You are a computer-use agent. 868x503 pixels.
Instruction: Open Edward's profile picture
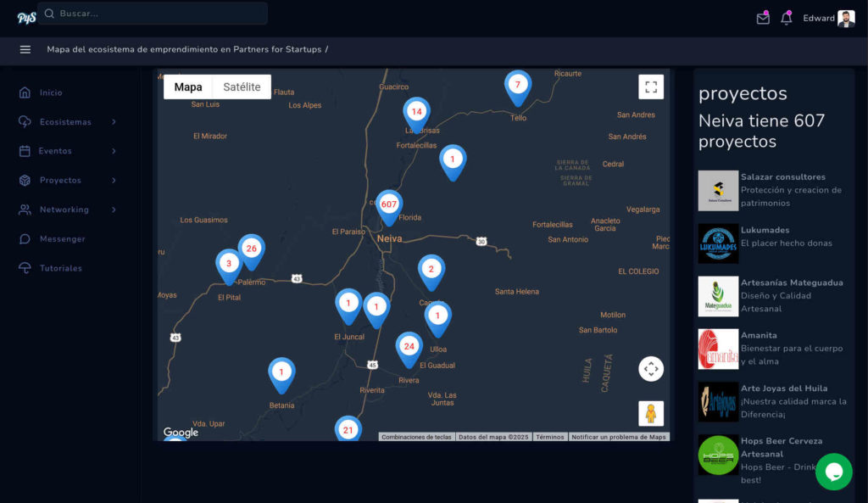pyautogui.click(x=845, y=17)
